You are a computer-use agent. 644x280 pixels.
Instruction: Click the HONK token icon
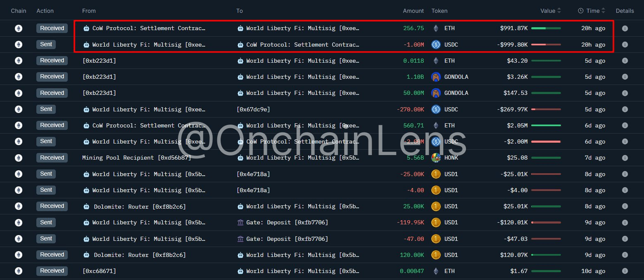436,158
